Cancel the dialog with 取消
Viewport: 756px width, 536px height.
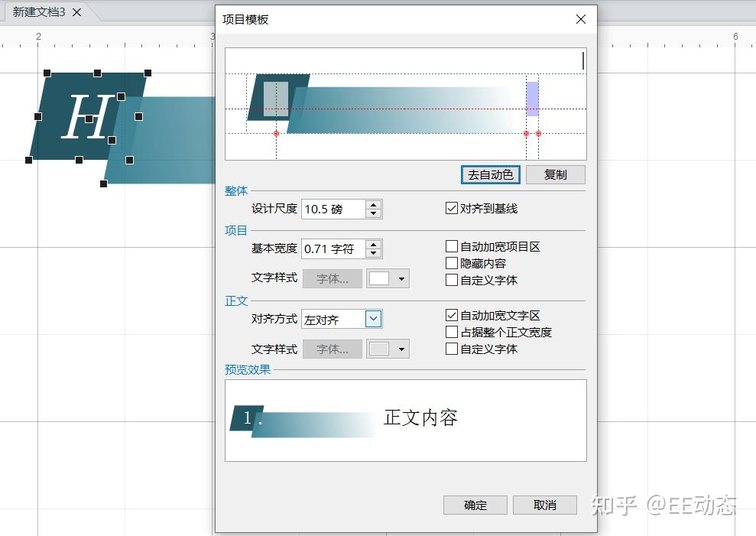[x=545, y=505]
